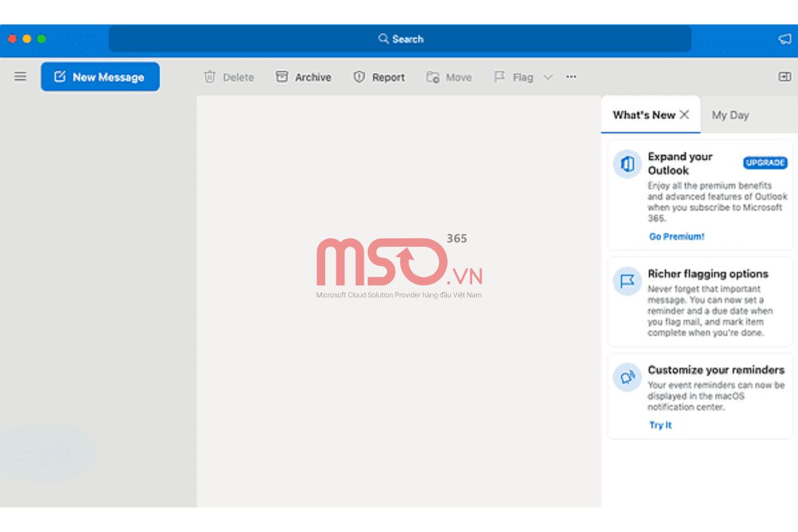
Task: Click the Archive box icon
Action: [x=282, y=77]
